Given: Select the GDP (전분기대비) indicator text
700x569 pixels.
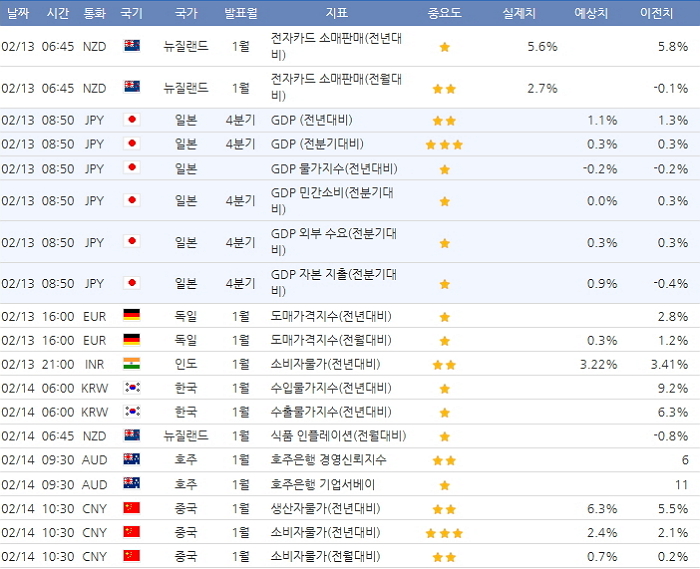Looking at the screenshot, I should (x=317, y=144).
